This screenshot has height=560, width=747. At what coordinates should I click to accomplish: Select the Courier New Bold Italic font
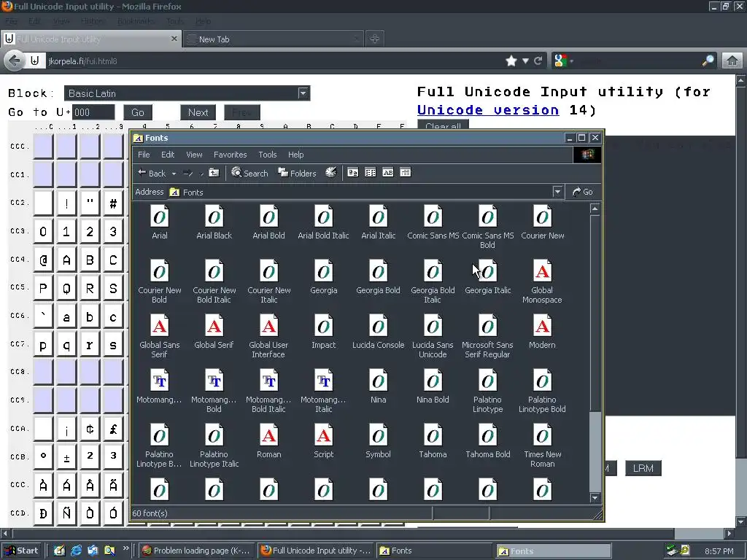tap(214, 282)
